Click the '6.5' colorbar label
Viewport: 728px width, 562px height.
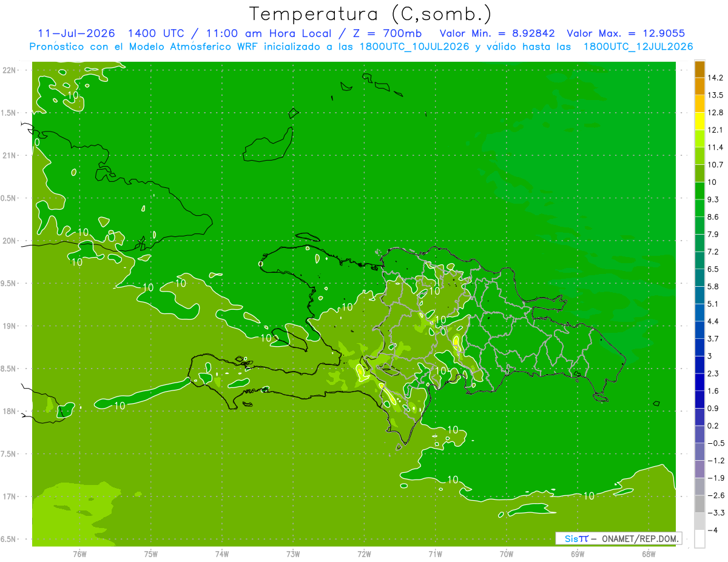tap(713, 269)
